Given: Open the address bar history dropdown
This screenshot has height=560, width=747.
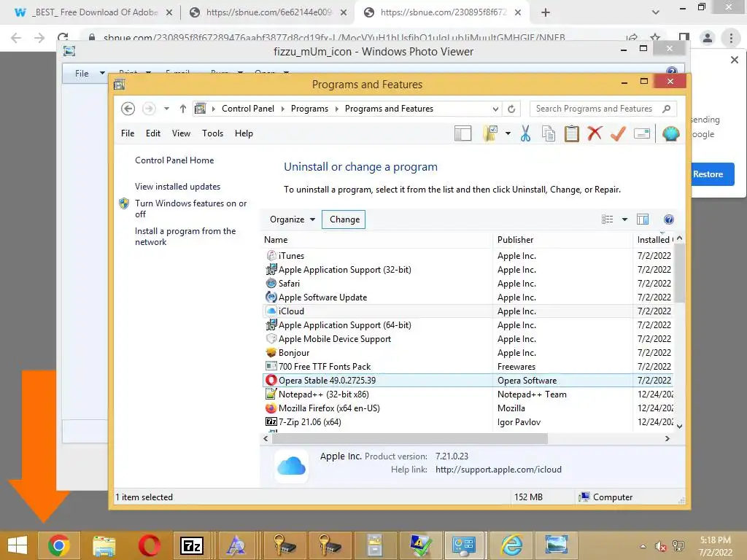Looking at the screenshot, I should [495, 109].
